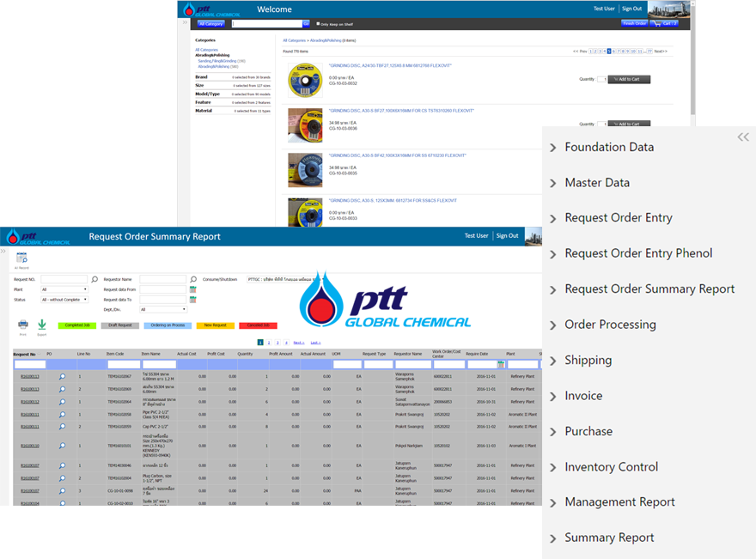The height and width of the screenshot is (559, 756).
Task: Expand the Invoice menu section
Action: click(553, 397)
